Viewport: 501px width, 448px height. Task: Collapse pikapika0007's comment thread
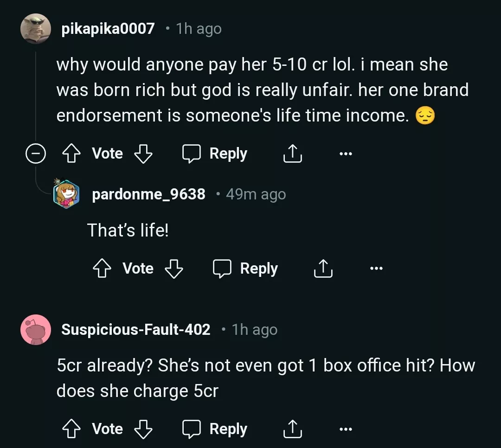(35, 154)
